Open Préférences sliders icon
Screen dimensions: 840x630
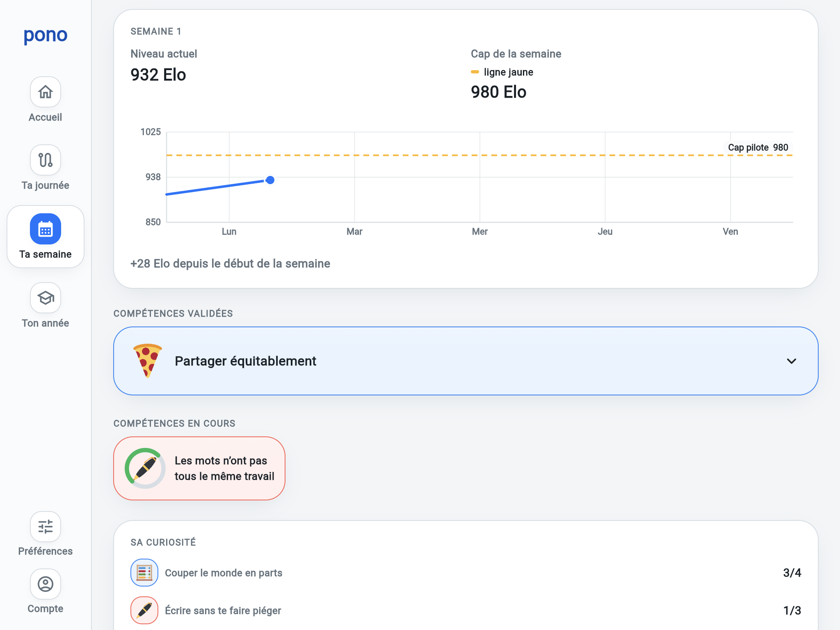[x=46, y=527]
